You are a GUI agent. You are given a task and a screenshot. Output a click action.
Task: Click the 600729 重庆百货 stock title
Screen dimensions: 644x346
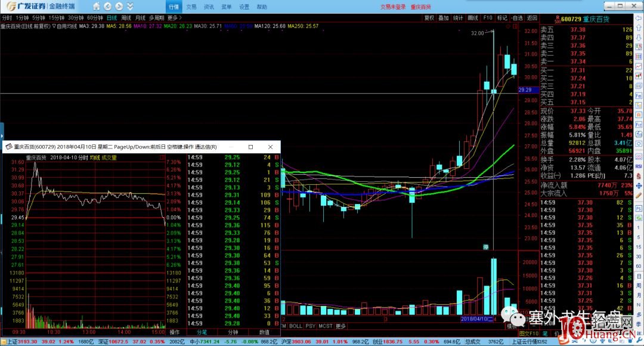coord(586,19)
